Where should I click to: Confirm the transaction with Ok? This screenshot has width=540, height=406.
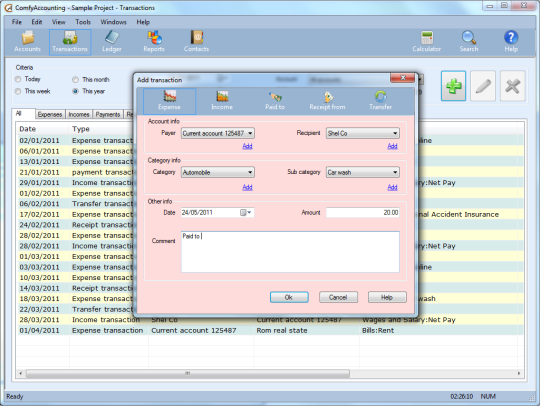click(x=289, y=297)
